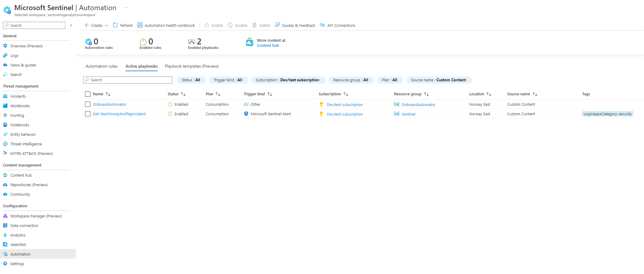Sort by the Location column
The image size is (644, 274).
click(480, 94)
